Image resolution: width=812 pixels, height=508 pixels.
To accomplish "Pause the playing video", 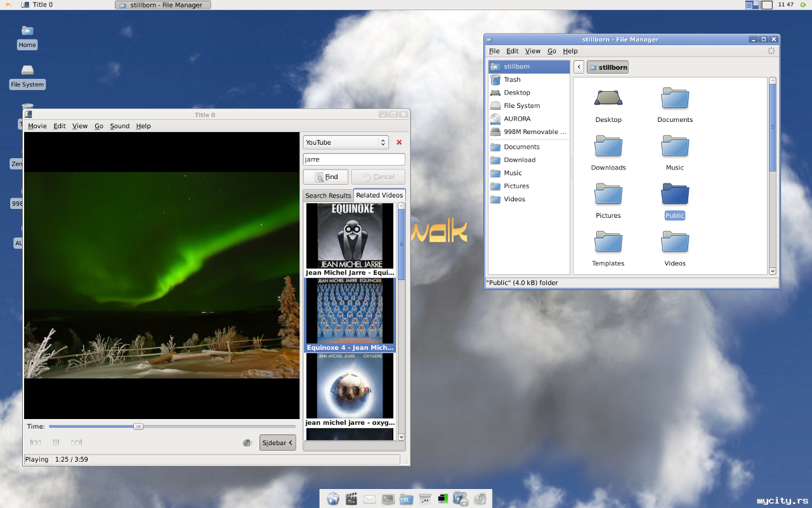I will pyautogui.click(x=56, y=443).
